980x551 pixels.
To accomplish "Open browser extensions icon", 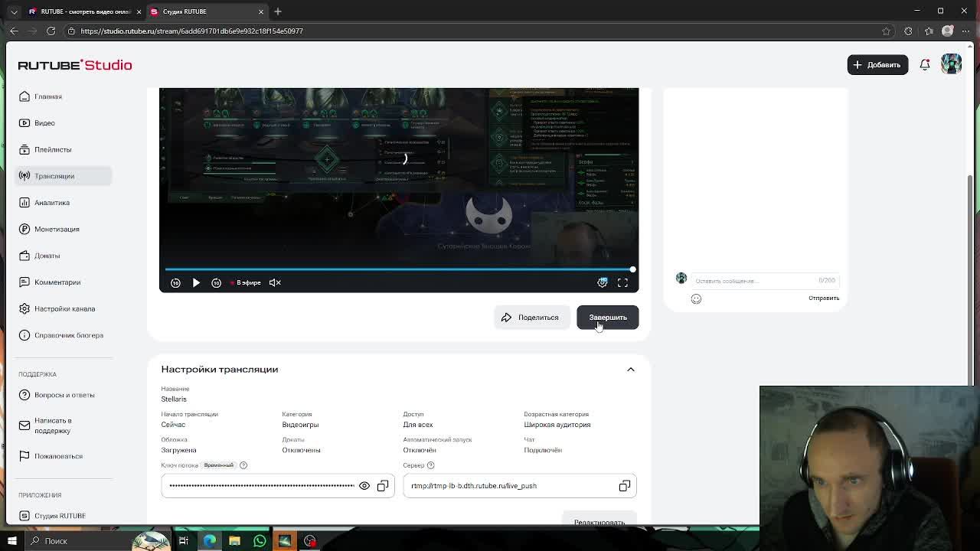I will pos(908,31).
